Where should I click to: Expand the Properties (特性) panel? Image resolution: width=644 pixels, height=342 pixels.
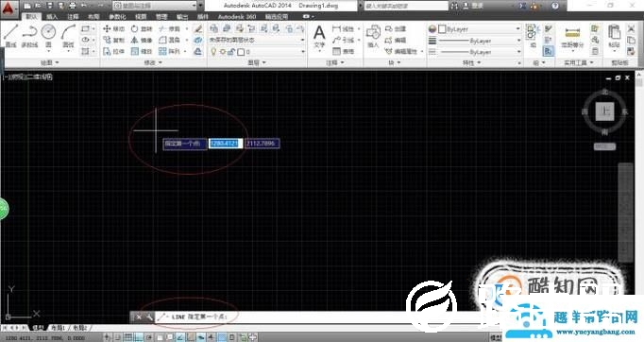(x=471, y=63)
